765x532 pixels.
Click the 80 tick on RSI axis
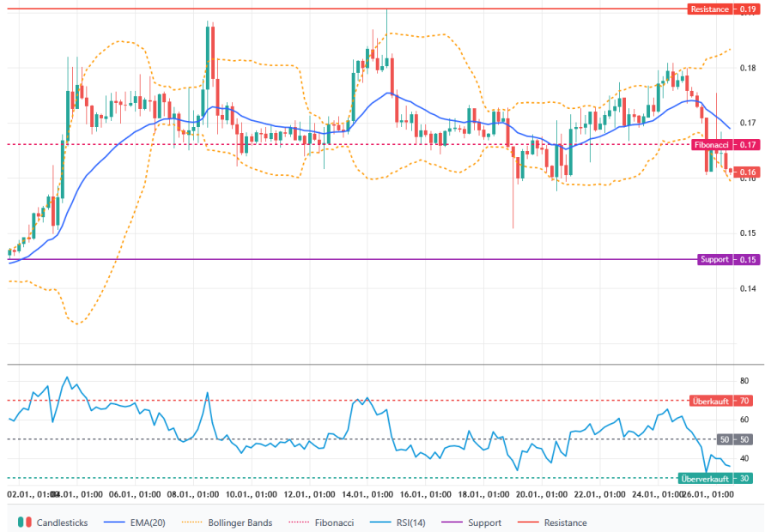coord(745,381)
